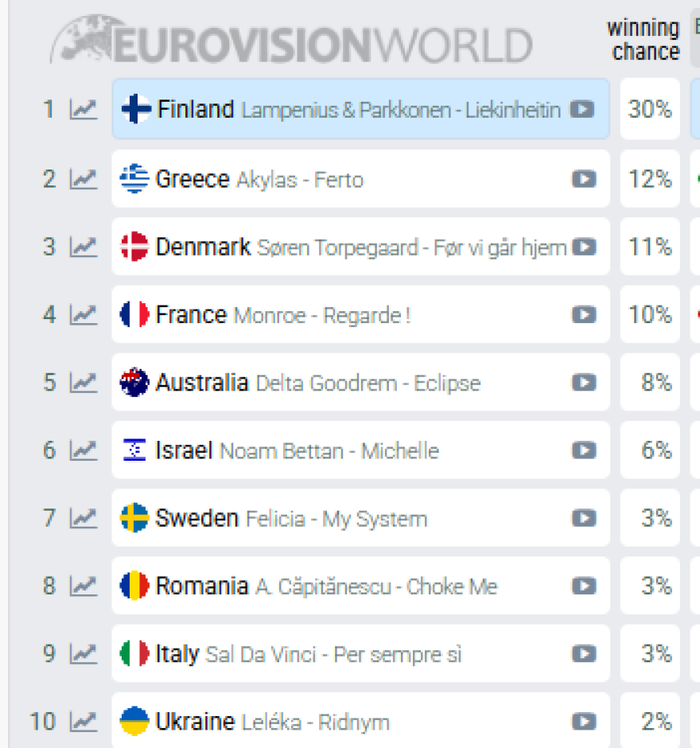Play Denmark's Før vi går hjem video
The width and height of the screenshot is (700, 748).
click(x=586, y=247)
